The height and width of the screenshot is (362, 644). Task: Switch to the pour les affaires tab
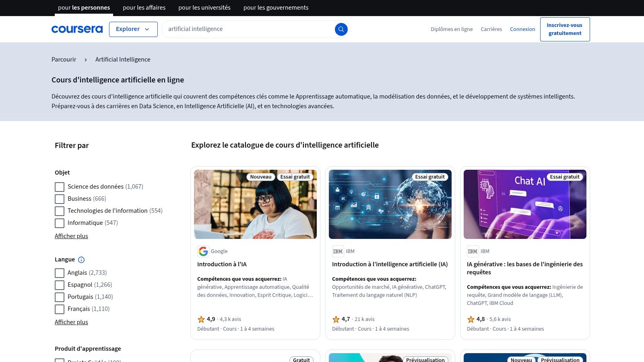coord(144,8)
